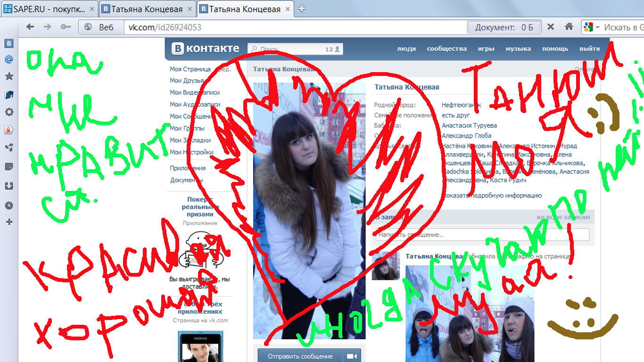Open the mail @ sidebar panel
This screenshot has width=644, height=362.
9,59
